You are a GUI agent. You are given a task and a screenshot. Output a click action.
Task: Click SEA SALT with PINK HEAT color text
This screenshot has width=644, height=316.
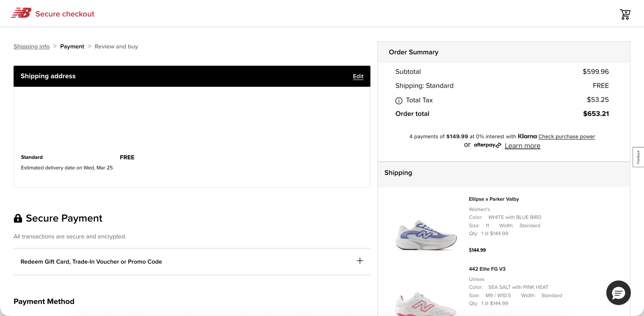click(518, 287)
